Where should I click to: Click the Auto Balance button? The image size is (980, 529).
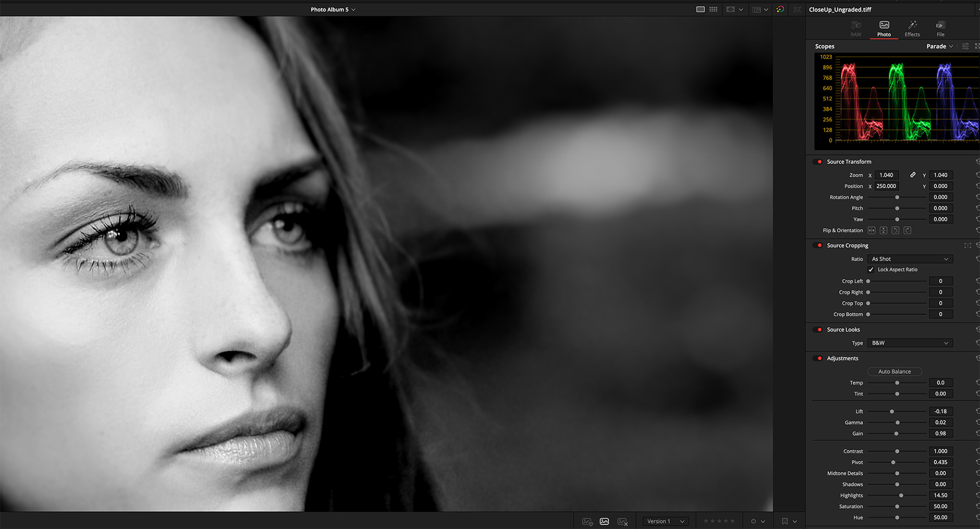coord(894,372)
